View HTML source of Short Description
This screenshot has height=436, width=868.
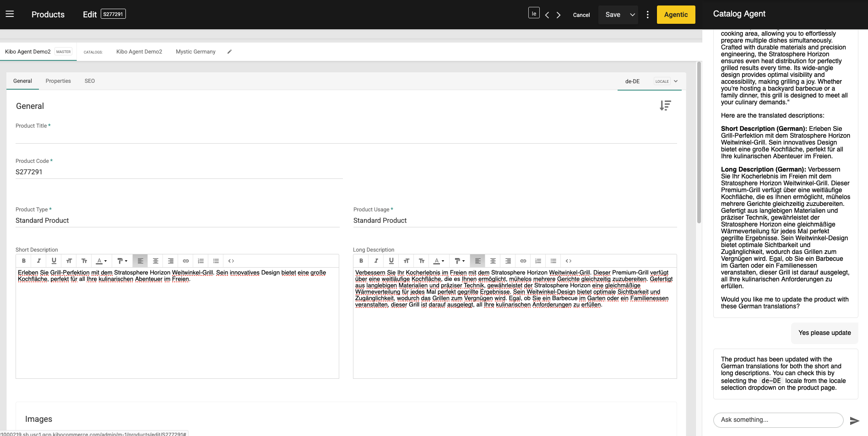pyautogui.click(x=231, y=261)
